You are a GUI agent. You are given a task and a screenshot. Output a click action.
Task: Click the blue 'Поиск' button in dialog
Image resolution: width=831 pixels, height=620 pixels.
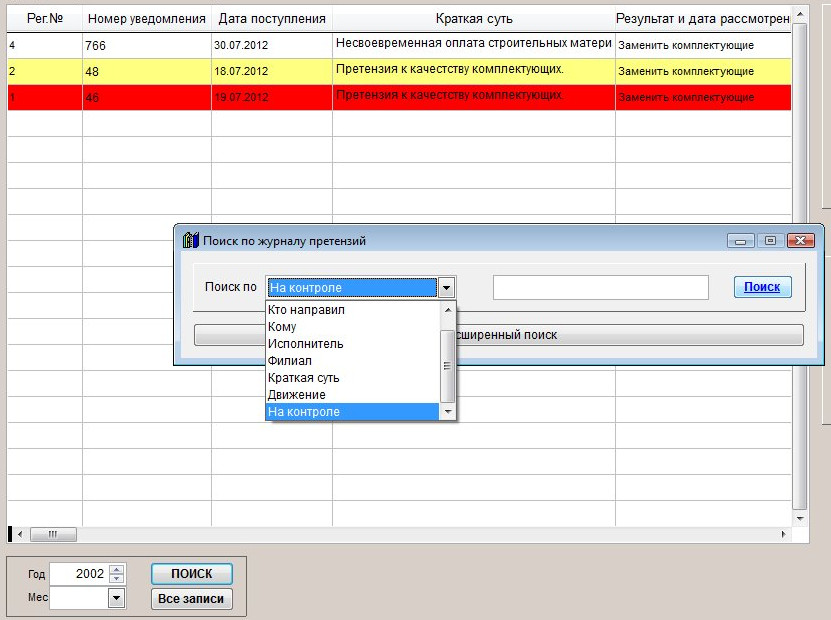(762, 287)
